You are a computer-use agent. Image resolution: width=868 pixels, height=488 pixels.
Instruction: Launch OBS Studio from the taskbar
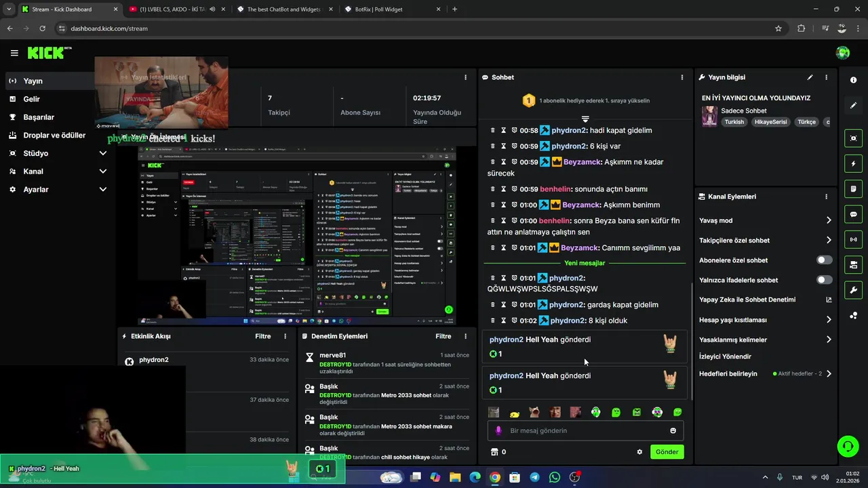pos(575,477)
